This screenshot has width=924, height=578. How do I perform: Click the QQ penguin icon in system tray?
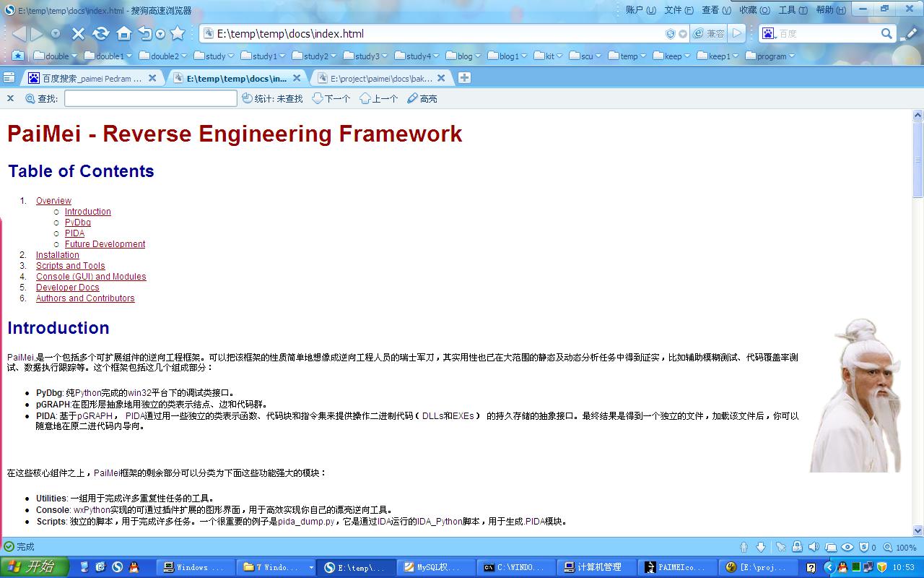point(842,567)
